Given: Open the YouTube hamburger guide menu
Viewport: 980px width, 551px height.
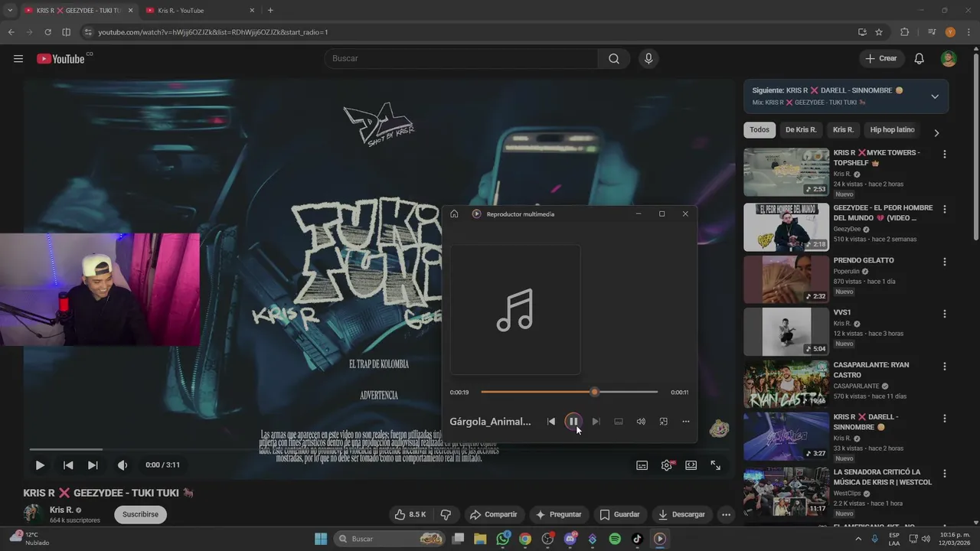Looking at the screenshot, I should [18, 59].
